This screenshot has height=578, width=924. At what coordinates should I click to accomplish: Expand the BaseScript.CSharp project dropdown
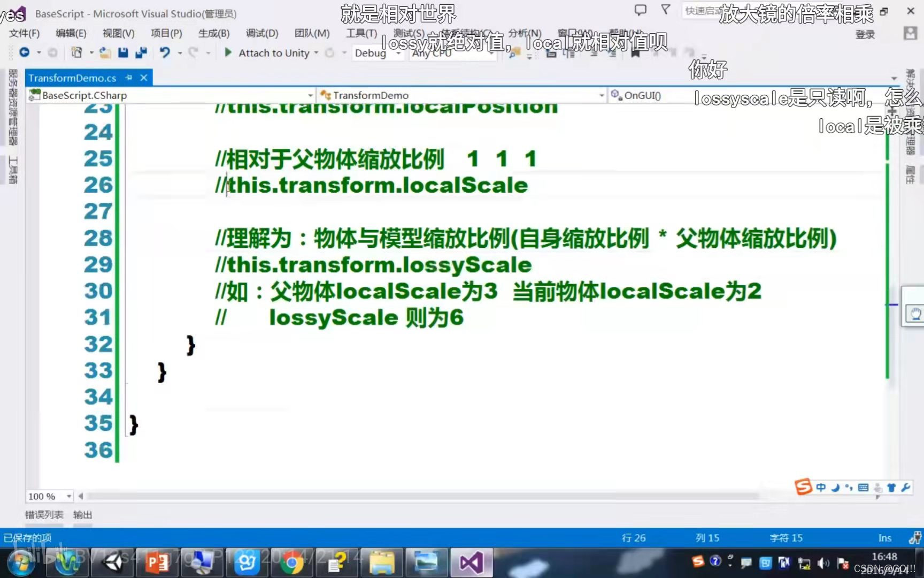click(310, 95)
